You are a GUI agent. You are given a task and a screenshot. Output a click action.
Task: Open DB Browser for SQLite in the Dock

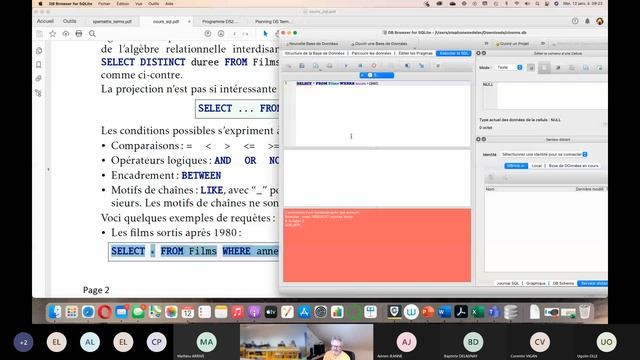[x=511, y=312]
